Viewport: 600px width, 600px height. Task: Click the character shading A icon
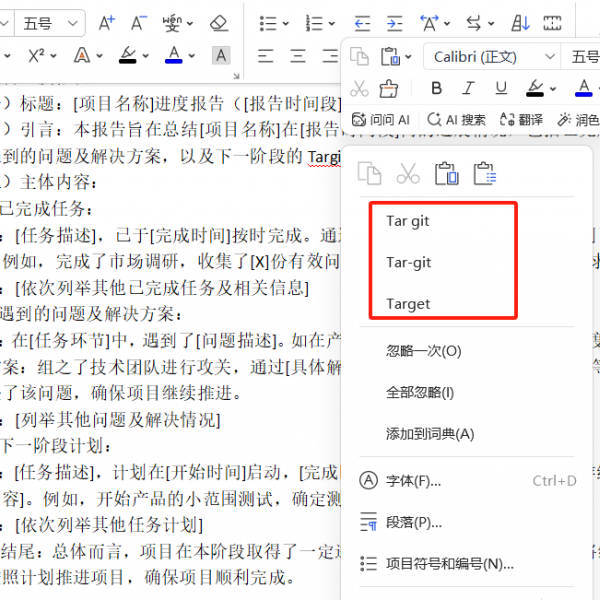(220, 55)
